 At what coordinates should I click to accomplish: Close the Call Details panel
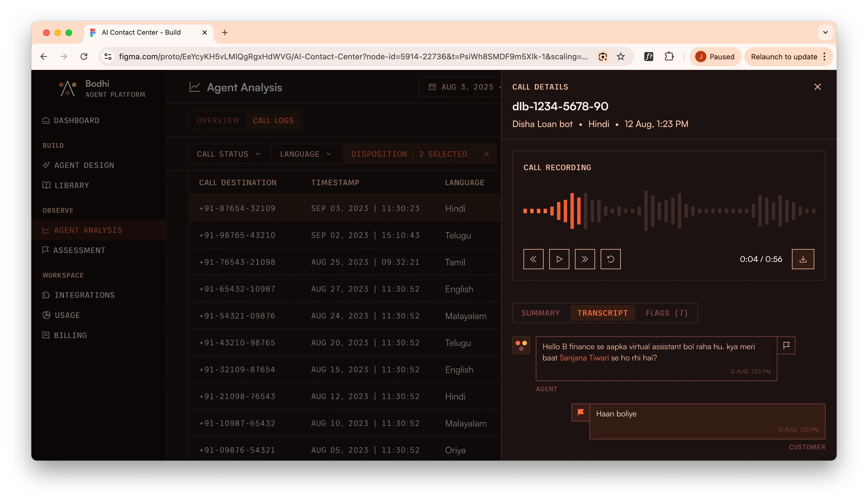(x=817, y=87)
